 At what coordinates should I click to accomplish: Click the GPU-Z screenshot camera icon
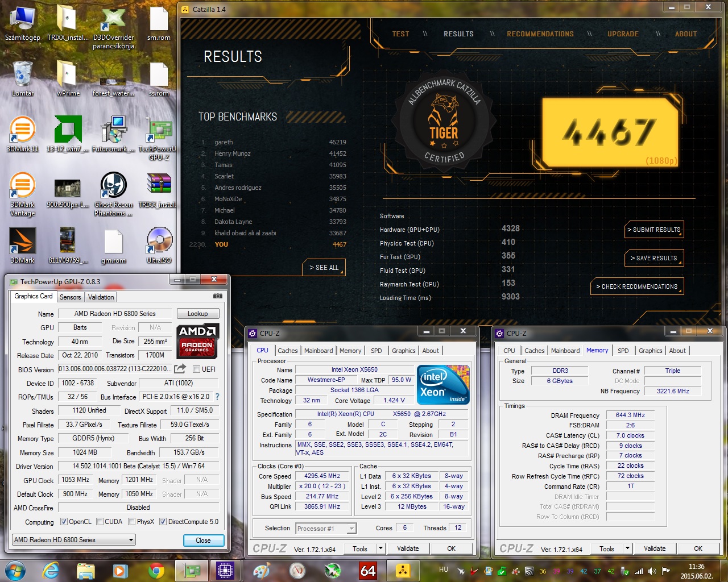[217, 296]
